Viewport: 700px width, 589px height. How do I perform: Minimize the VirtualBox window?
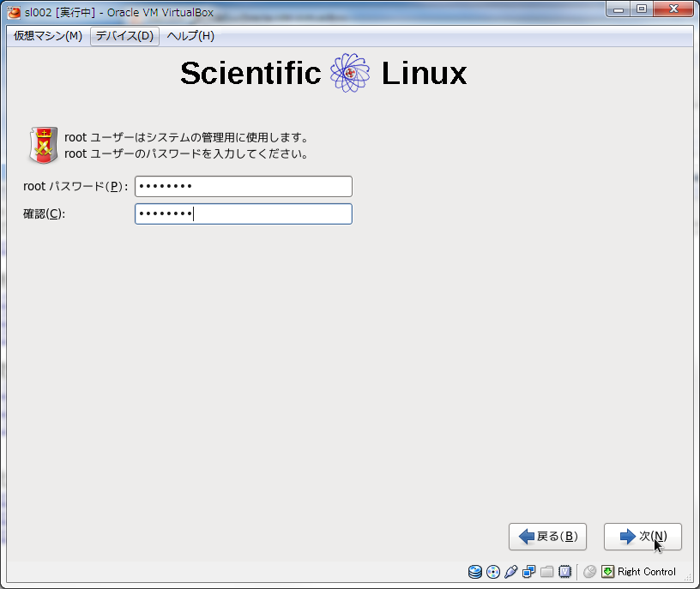[619, 9]
